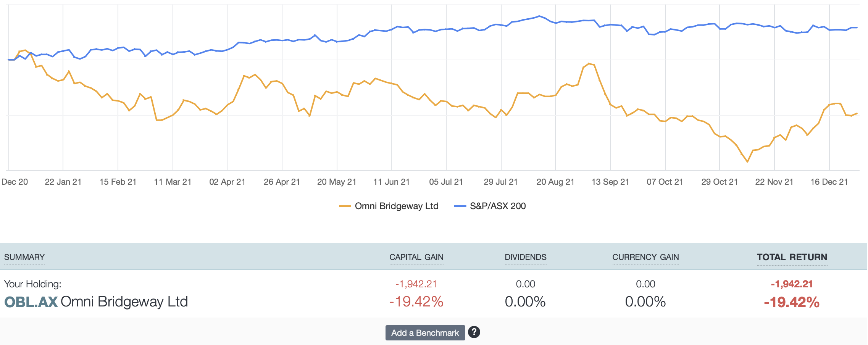Image resolution: width=868 pixels, height=345 pixels.
Task: Open the OBL.AX ticker link
Action: pos(31,302)
